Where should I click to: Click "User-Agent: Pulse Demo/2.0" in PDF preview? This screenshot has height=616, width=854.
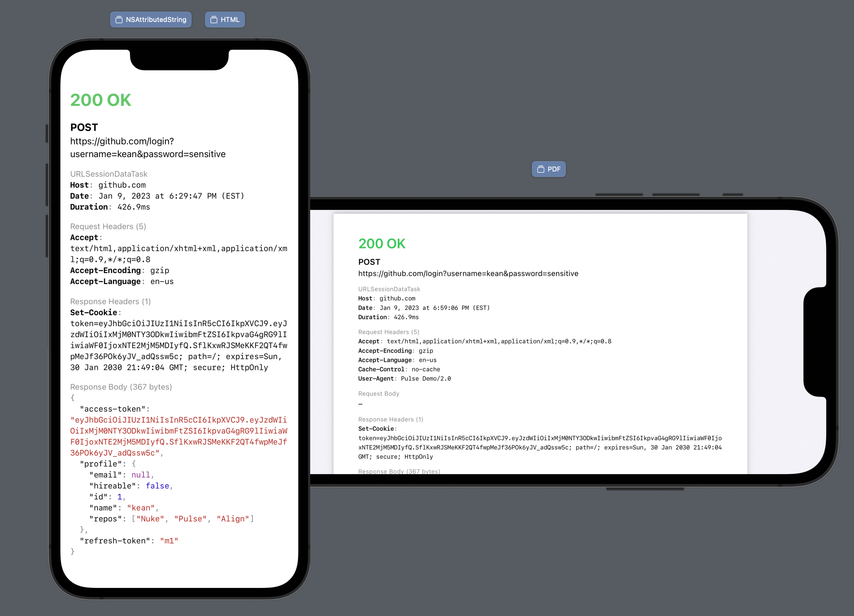pos(404,379)
